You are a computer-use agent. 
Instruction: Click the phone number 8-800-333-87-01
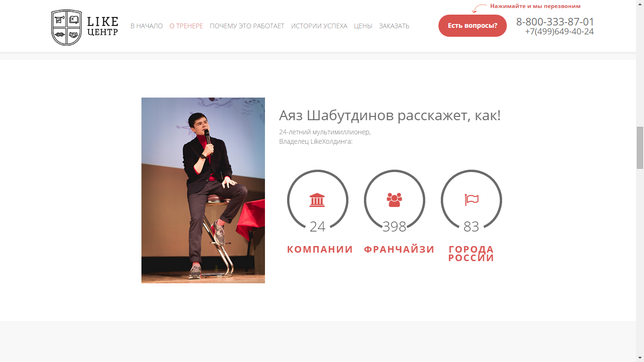tap(555, 22)
